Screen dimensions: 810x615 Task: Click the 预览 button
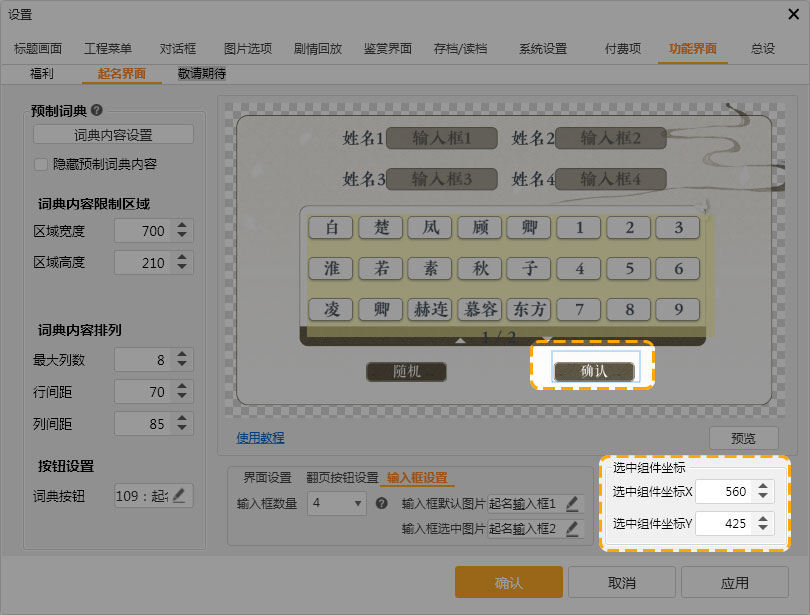point(743,438)
